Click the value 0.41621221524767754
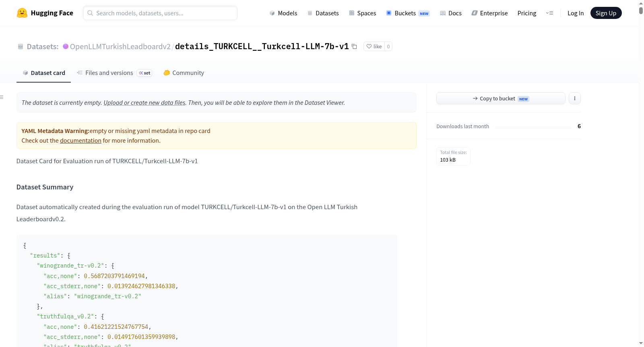644x347 pixels. [x=116, y=327]
